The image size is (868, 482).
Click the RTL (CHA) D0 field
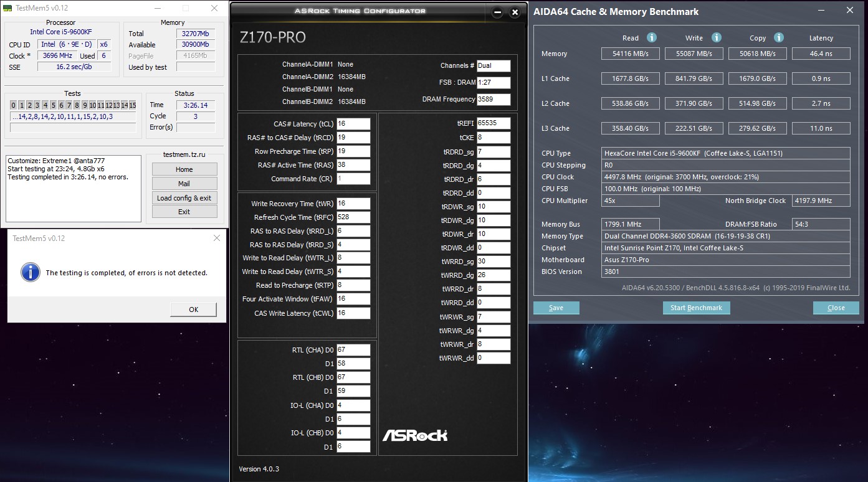pos(353,350)
